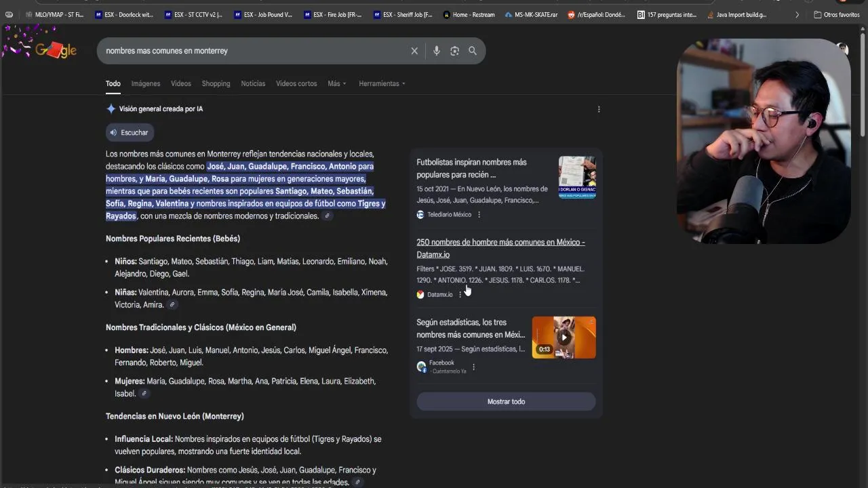Play the Facebook short video thumbnail
This screenshot has height=488, width=868.
(x=564, y=338)
